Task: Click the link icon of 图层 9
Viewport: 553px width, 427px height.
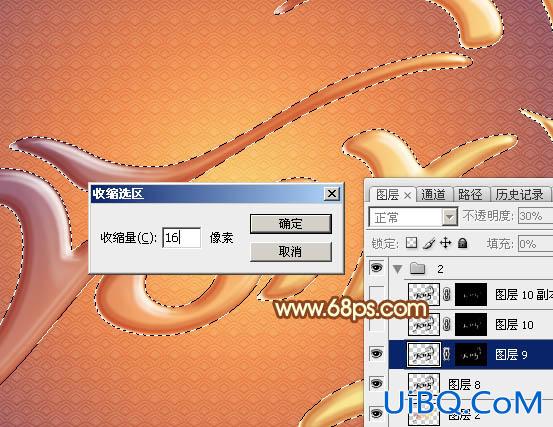Action: point(447,354)
